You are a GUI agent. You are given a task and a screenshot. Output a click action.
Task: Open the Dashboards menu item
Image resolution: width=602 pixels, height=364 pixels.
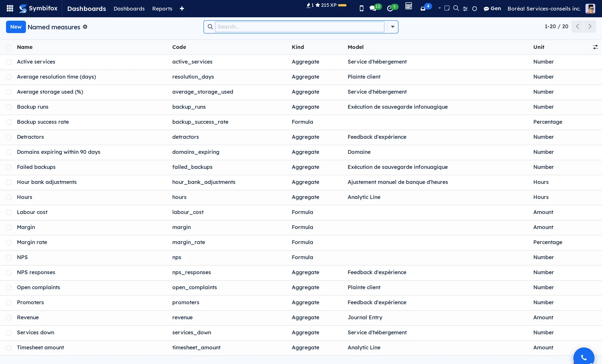pyautogui.click(x=129, y=9)
